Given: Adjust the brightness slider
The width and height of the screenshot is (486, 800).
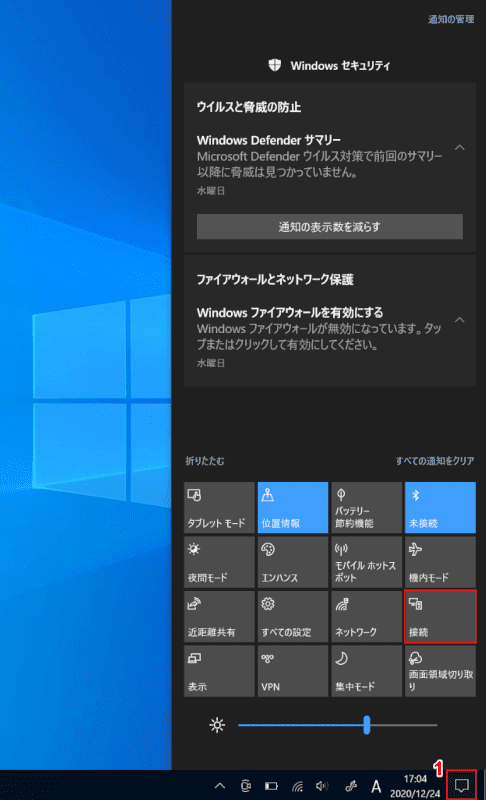Looking at the screenshot, I should click(338, 724).
